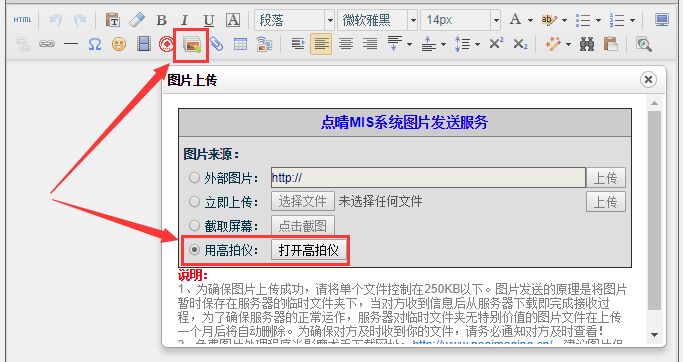The height and width of the screenshot is (362, 683).
Task: Switch to HTML source view
Action: click(x=22, y=20)
